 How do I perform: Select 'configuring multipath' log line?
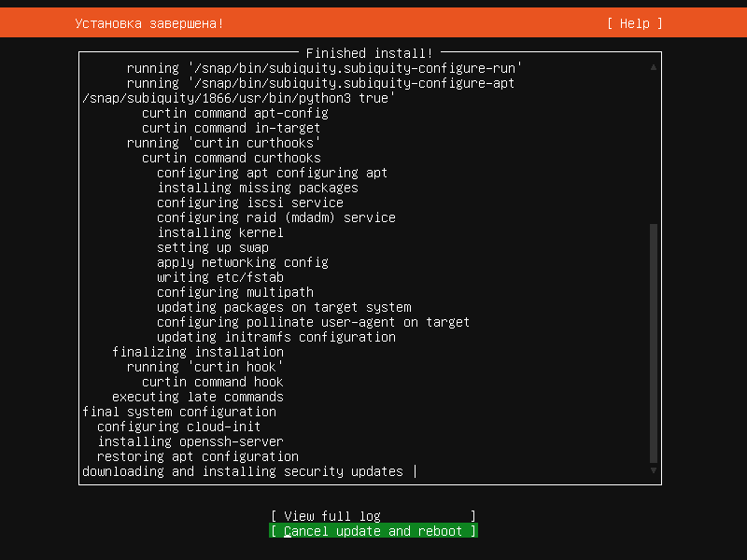234,292
